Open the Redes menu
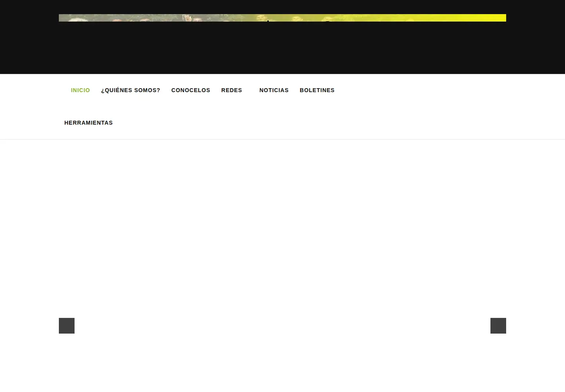Viewport: 565px width, 392px height. [231, 90]
